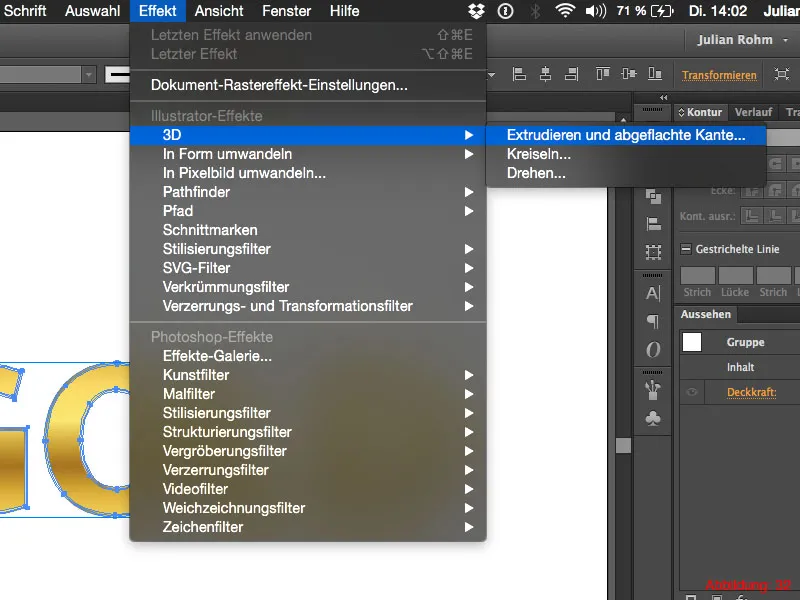Screen dimensions: 800x600
Task: Collapse panels with the double-arrow icon
Action: point(663,97)
